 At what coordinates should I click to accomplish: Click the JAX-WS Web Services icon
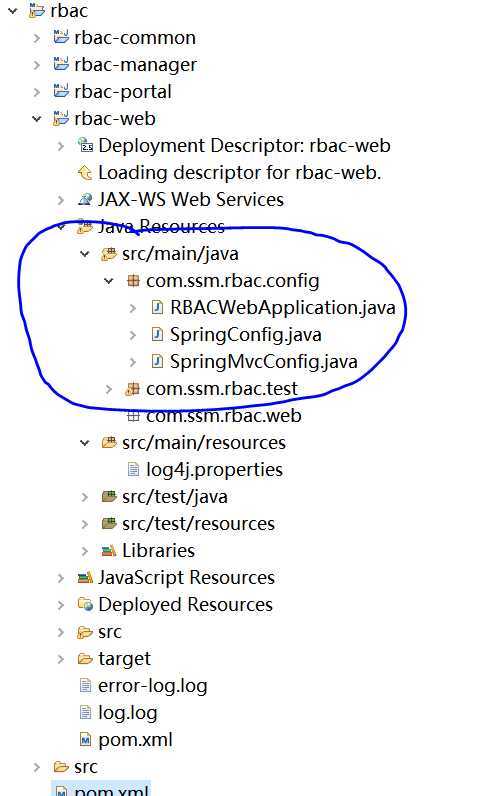85,199
